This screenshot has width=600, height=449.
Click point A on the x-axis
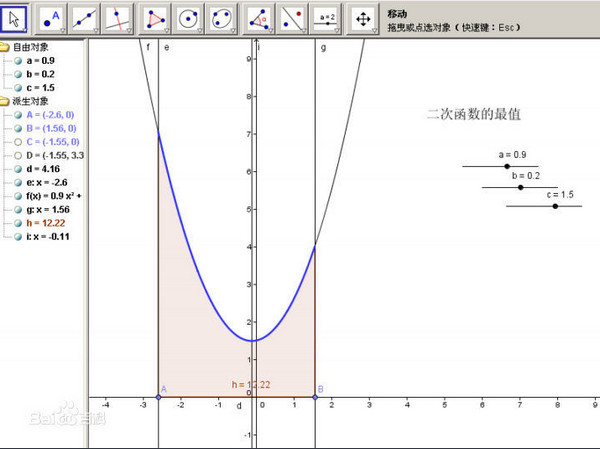pos(158,397)
